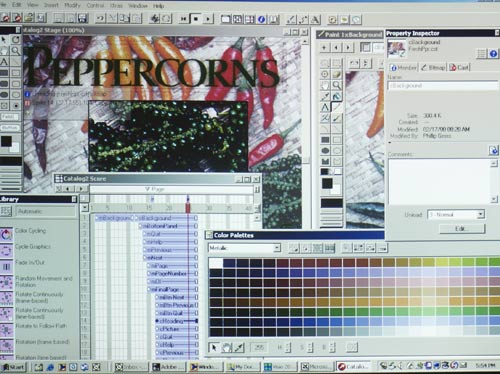Click the Name field in Property Inspector
Viewport: 500px width, 374px height.
point(443,86)
